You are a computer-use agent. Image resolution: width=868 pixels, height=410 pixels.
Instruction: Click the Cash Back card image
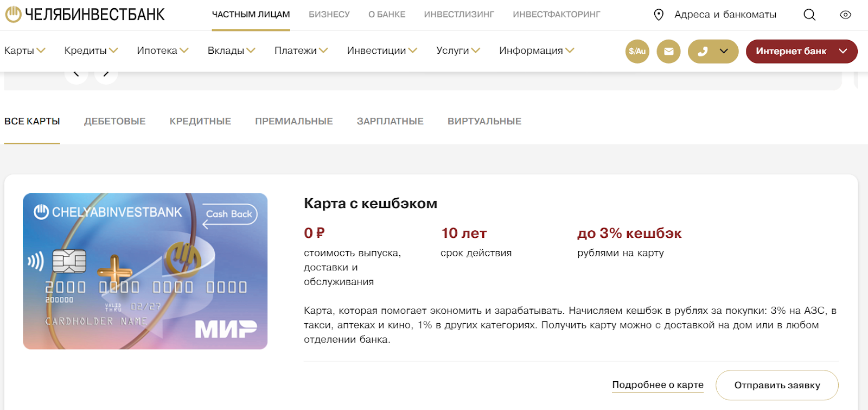(145, 271)
